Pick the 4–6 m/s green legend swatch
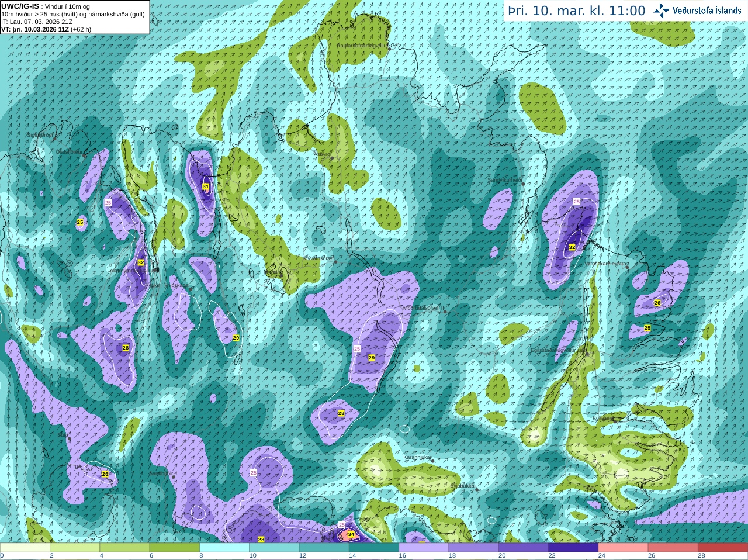This screenshot has height=560, width=748. click(124, 548)
